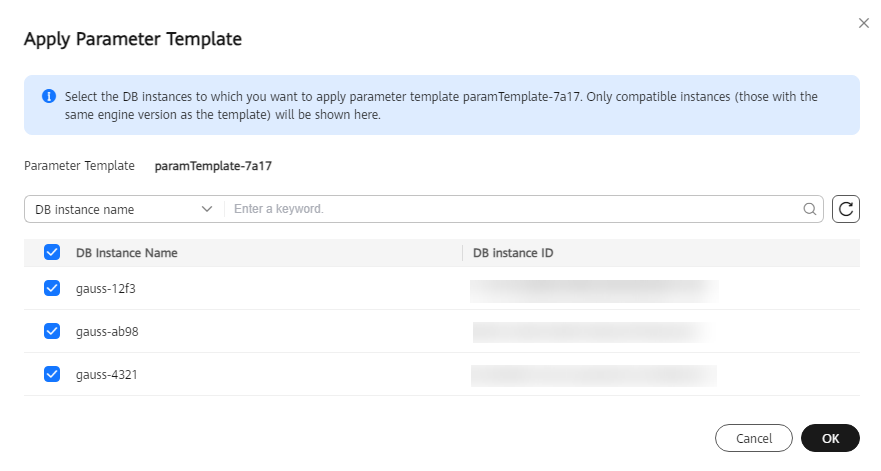Screen dimensions: 881x471
Task: Click the magnifier search icon
Action: [810, 209]
